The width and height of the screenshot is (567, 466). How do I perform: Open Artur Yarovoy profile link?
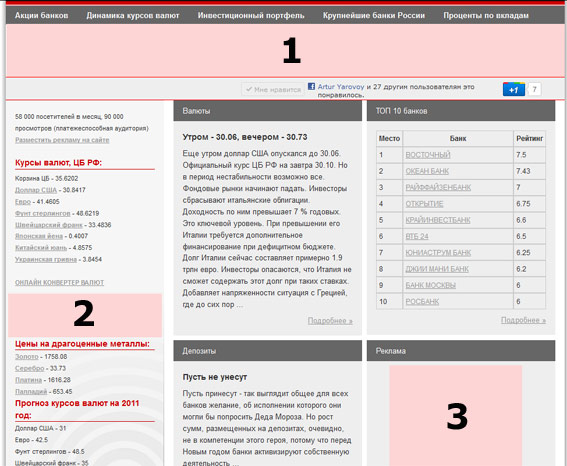click(341, 87)
